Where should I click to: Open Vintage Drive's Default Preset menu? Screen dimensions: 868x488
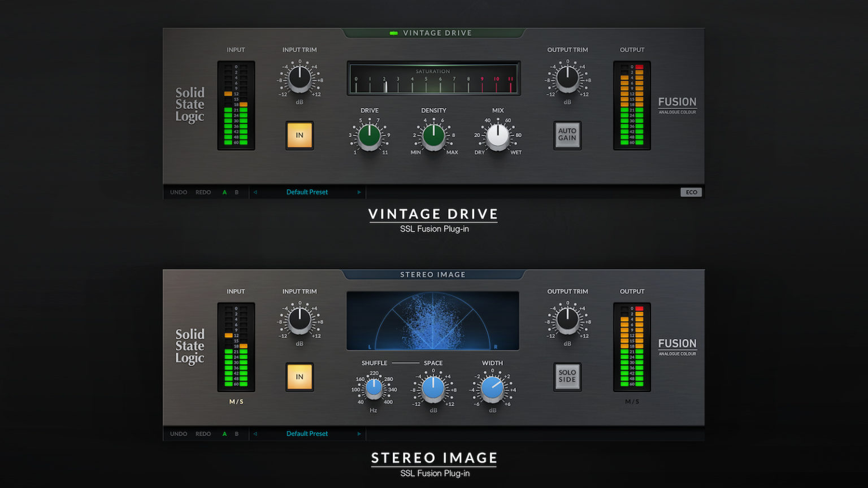click(307, 192)
